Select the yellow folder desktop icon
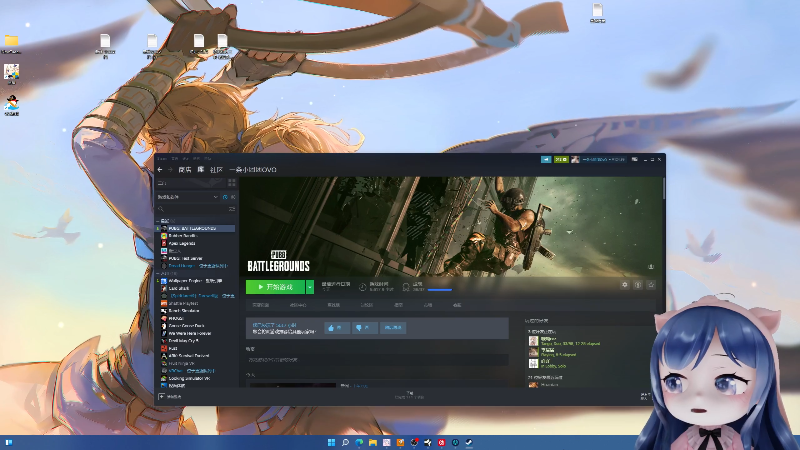Image resolution: width=800 pixels, height=450 pixels. tap(11, 43)
